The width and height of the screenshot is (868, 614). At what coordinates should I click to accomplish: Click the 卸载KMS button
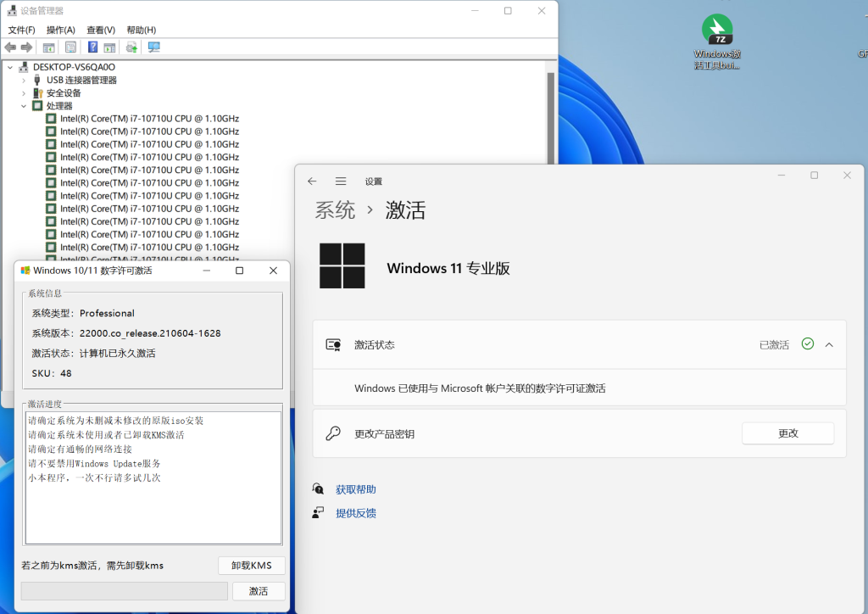click(252, 566)
